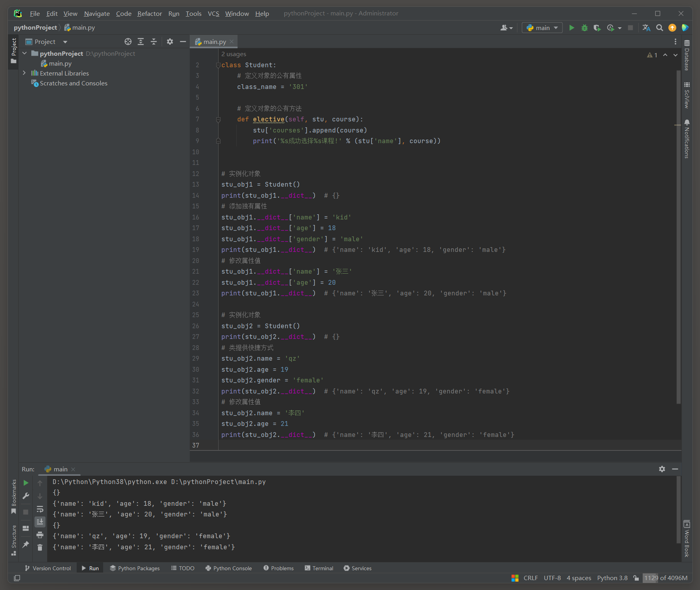The width and height of the screenshot is (700, 590).
Task: Start debugging with the bug icon
Action: 584,28
